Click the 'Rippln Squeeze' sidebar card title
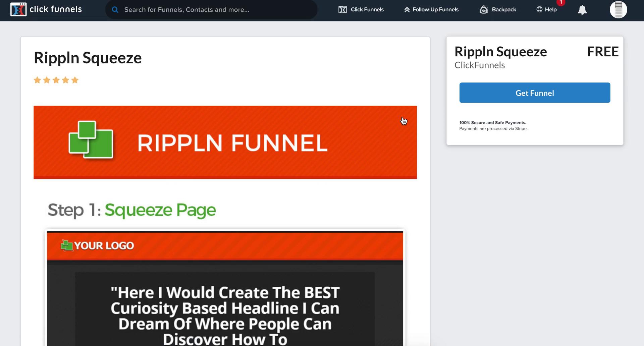The width and height of the screenshot is (644, 346). (501, 52)
